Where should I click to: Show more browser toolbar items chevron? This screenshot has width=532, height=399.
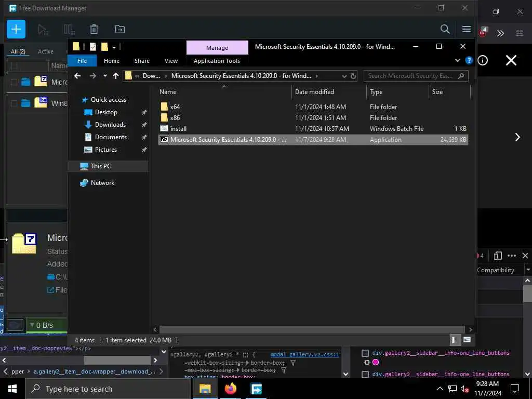[500, 33]
